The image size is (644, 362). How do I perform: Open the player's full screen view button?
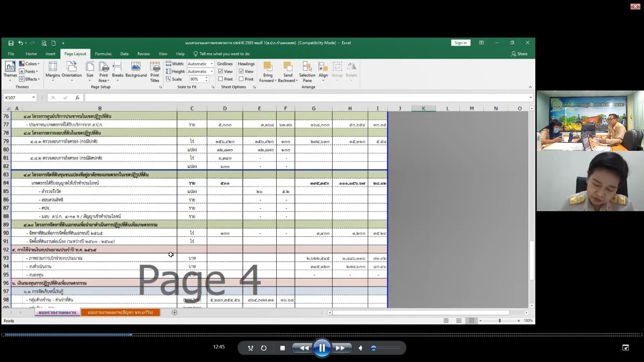[x=625, y=347]
